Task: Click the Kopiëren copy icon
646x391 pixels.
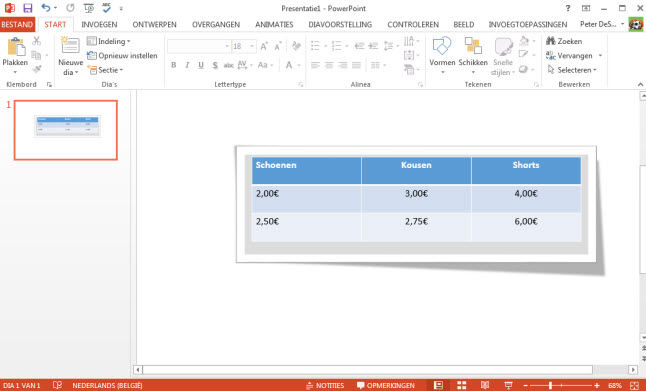Action: [x=37, y=55]
